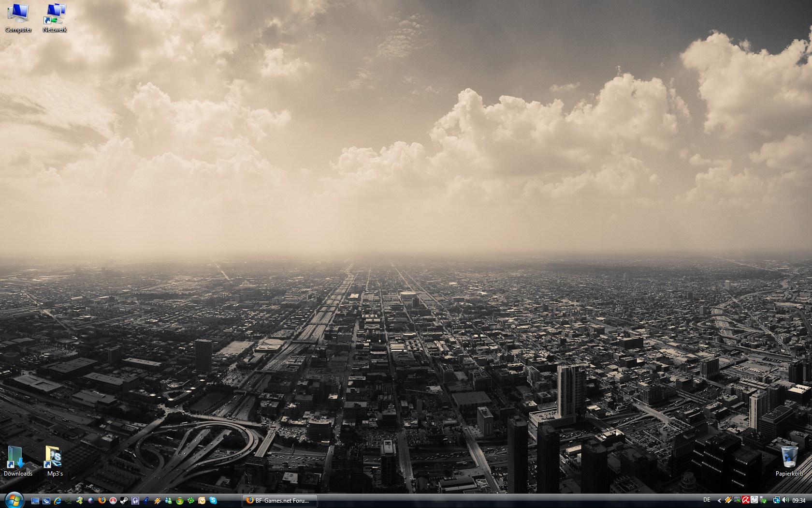Click the Show Desktop quick launch icon
Image resolution: width=812 pixels, height=508 pixels.
pos(35,501)
